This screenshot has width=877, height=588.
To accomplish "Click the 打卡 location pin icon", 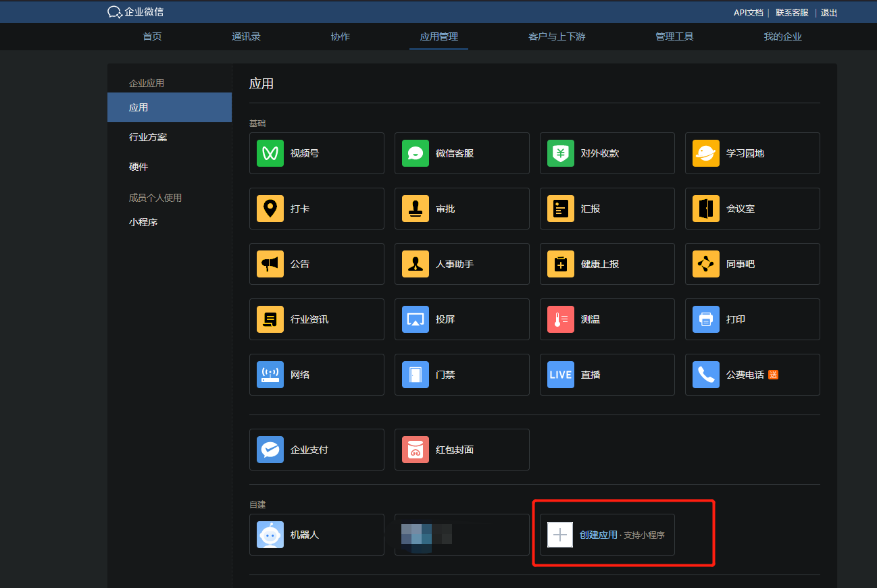I will [270, 209].
